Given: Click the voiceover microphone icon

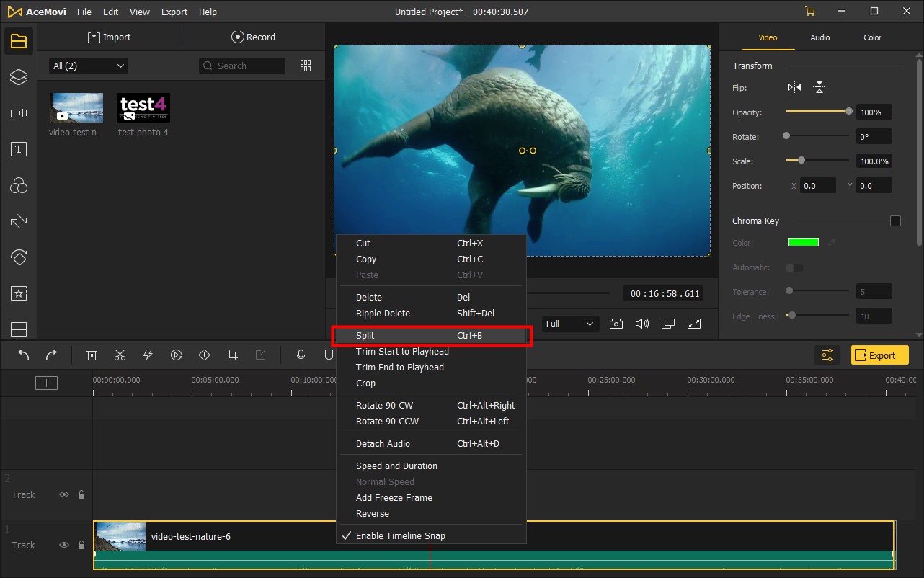Looking at the screenshot, I should (301, 355).
